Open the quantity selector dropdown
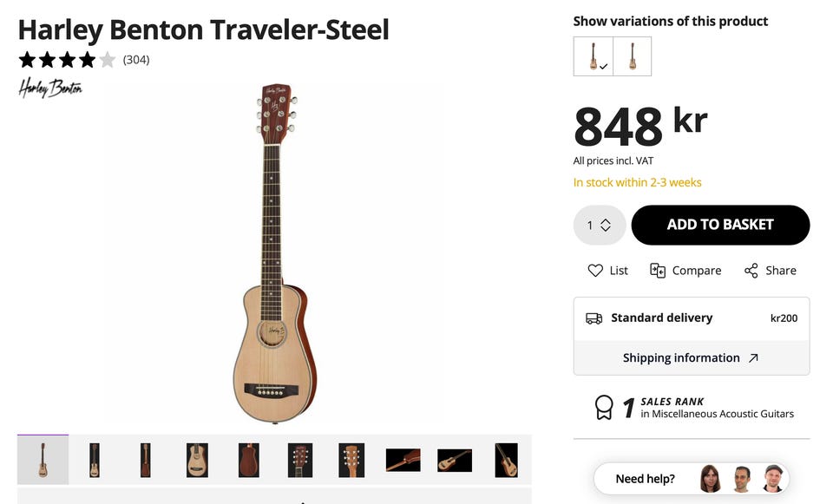 (x=600, y=226)
